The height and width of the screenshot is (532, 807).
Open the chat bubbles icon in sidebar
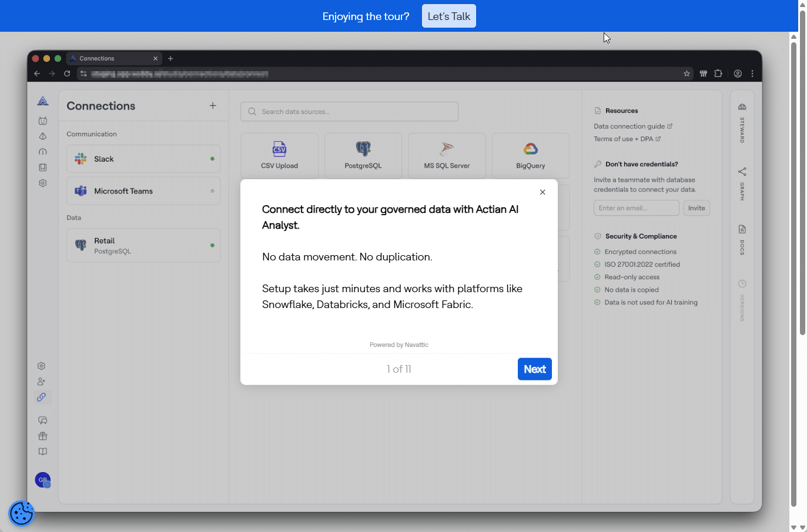pyautogui.click(x=43, y=420)
